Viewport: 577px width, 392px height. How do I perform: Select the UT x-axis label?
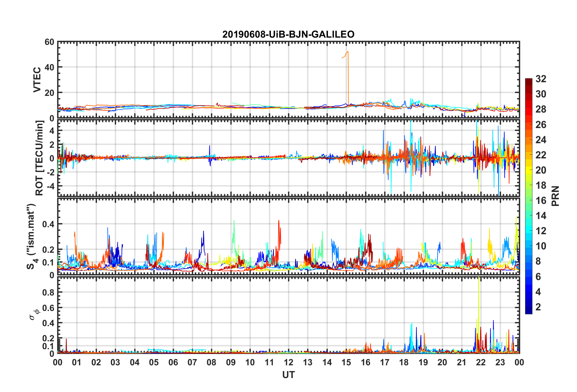click(288, 375)
